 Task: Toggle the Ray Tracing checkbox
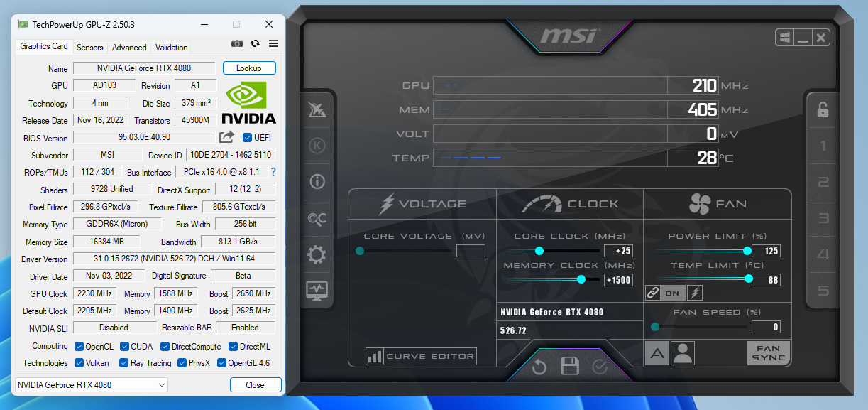(124, 363)
